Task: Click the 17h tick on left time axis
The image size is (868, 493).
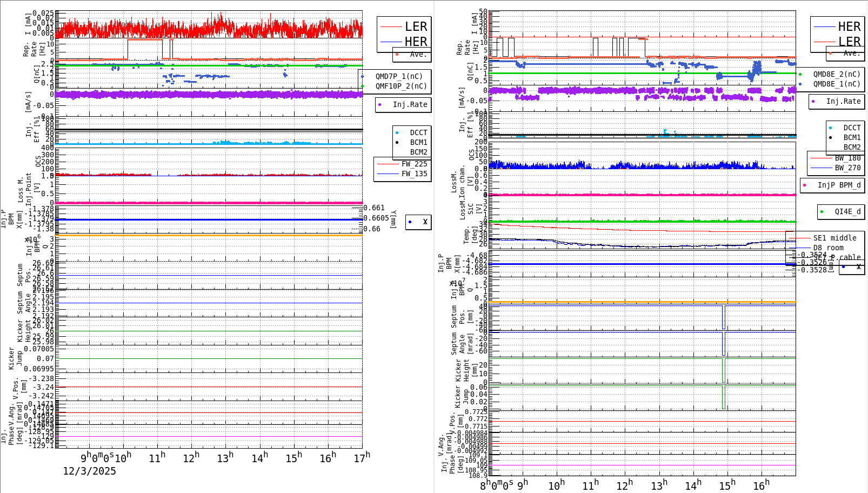Action: click(360, 456)
